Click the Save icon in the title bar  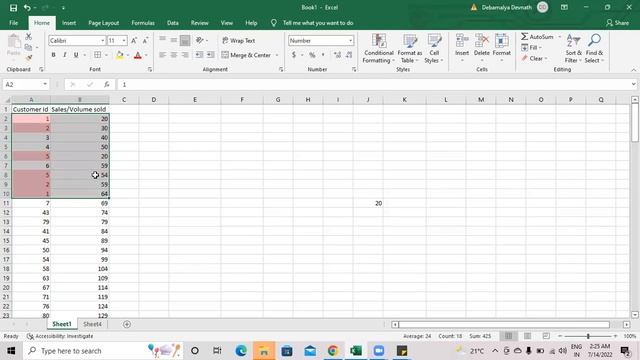coord(13,7)
